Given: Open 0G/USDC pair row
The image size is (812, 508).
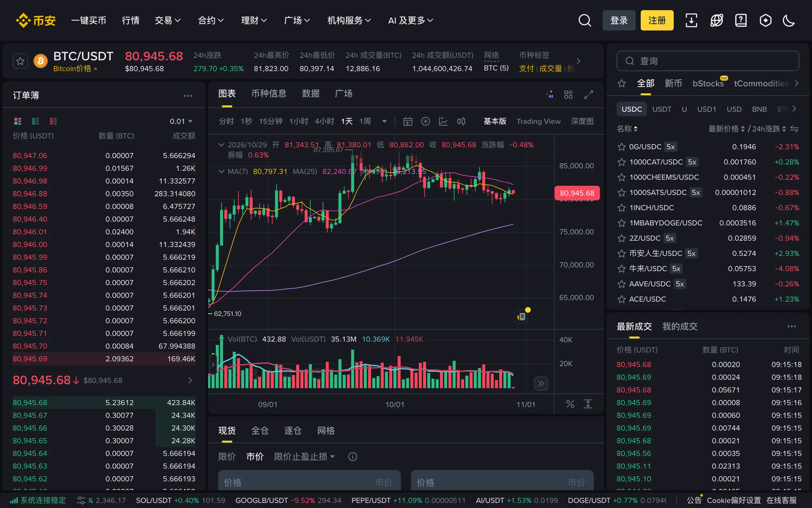Looking at the screenshot, I should point(708,147).
